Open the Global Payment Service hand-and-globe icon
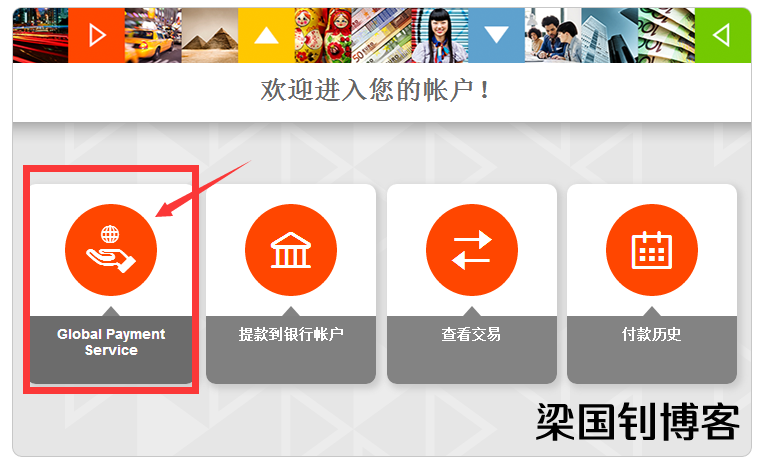The image size is (758, 463). pos(111,250)
